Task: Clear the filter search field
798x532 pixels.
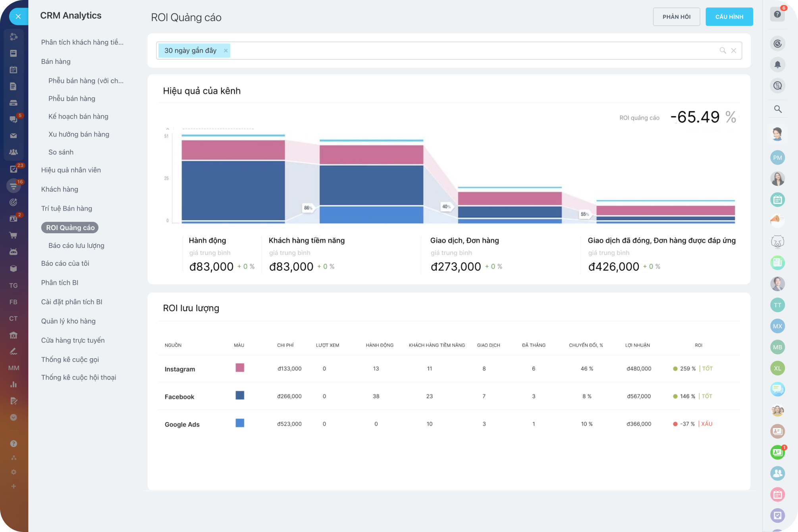Action: (x=734, y=51)
